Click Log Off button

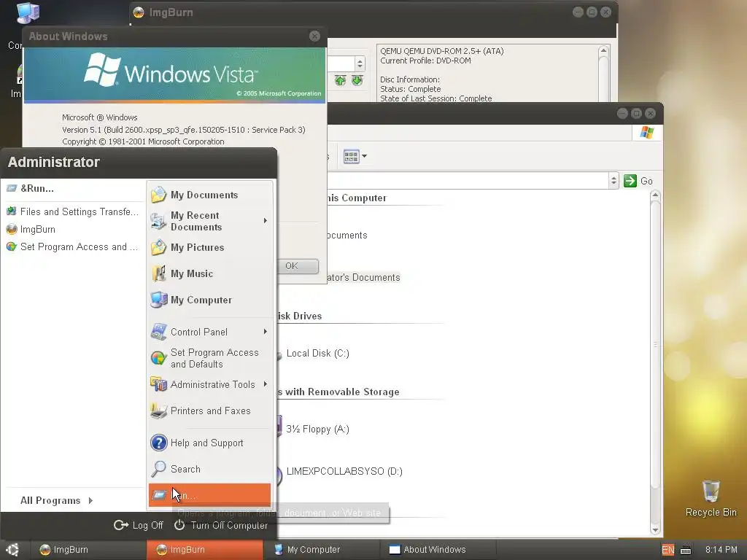[x=139, y=525]
